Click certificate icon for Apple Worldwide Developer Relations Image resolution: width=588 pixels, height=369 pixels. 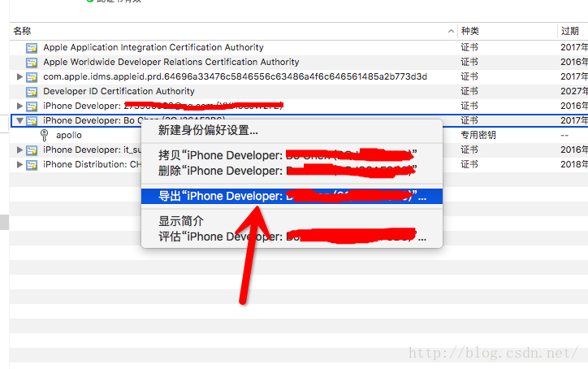pyautogui.click(x=32, y=63)
